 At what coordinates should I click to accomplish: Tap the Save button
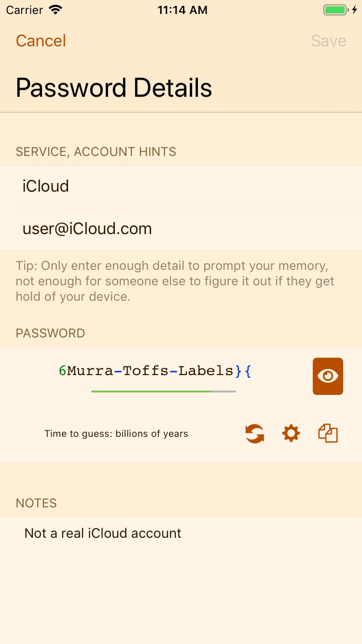pos(329,41)
